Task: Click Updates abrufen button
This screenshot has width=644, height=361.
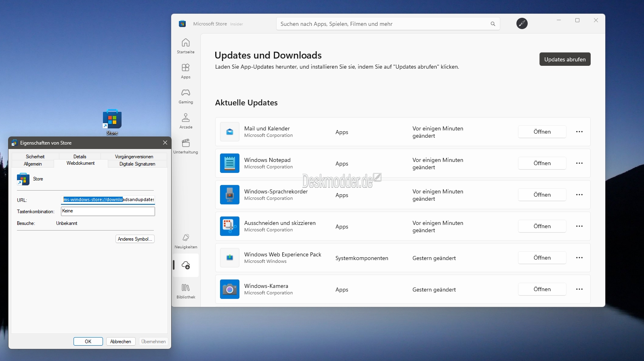Action: pyautogui.click(x=565, y=59)
